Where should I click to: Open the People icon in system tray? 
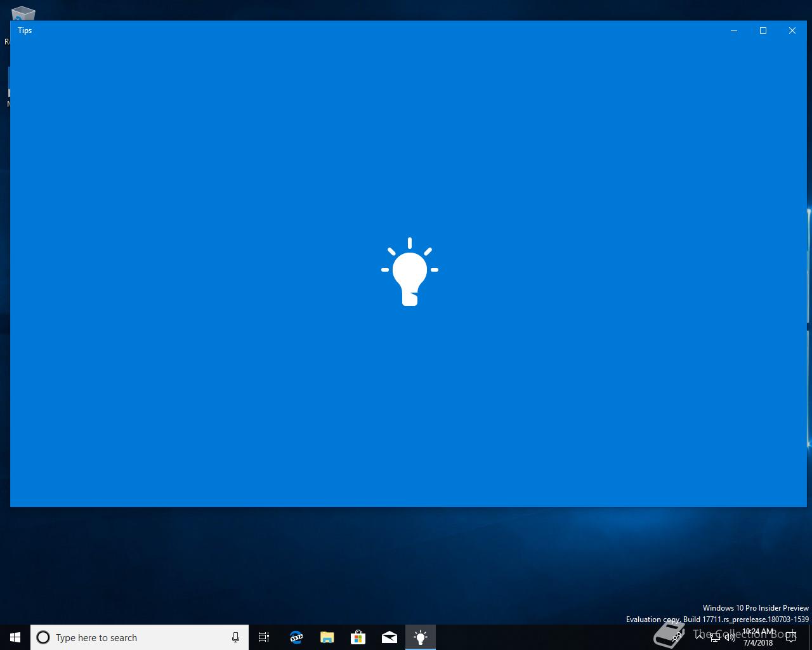point(678,637)
